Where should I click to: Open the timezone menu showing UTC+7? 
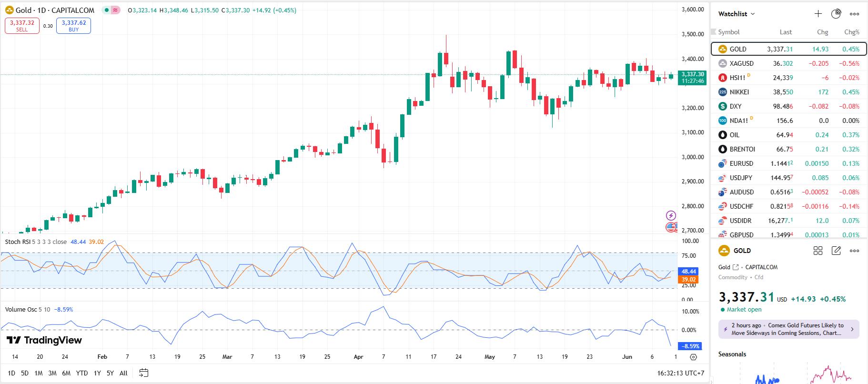[x=680, y=373]
